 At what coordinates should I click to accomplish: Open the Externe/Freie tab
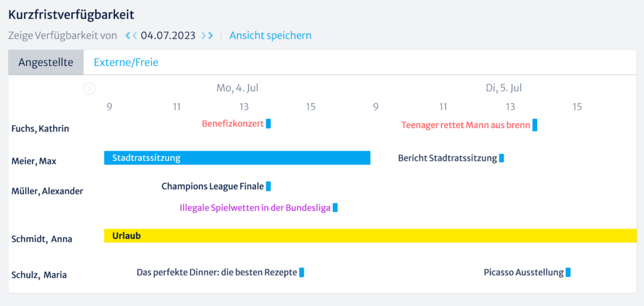pos(126,62)
